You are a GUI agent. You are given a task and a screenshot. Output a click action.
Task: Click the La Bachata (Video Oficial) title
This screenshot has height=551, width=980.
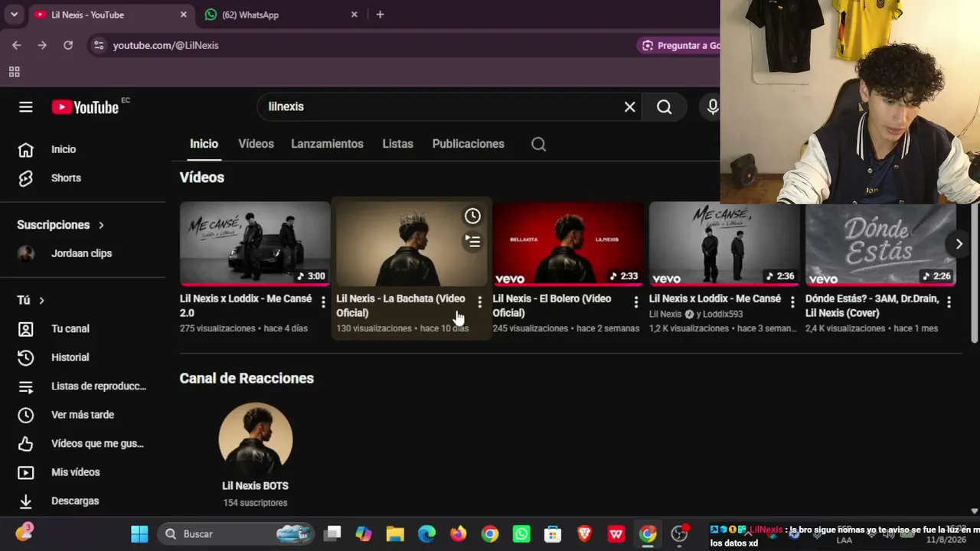[400, 305]
